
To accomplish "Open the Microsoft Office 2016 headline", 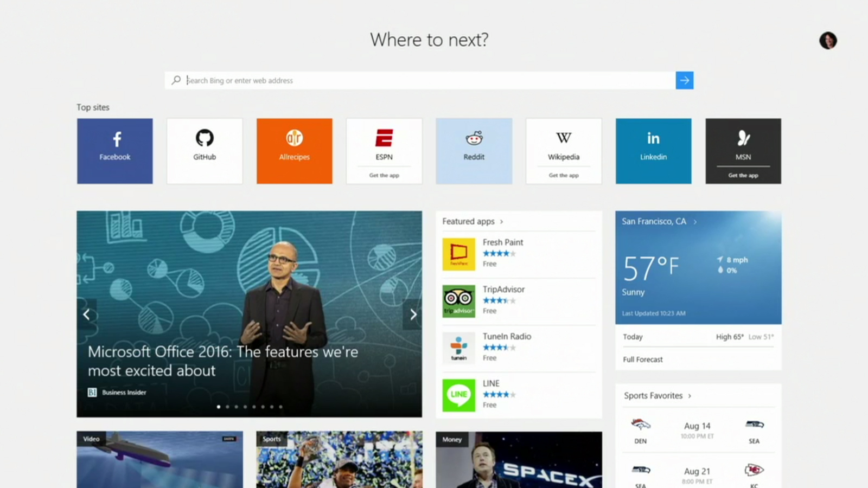I will coord(223,361).
